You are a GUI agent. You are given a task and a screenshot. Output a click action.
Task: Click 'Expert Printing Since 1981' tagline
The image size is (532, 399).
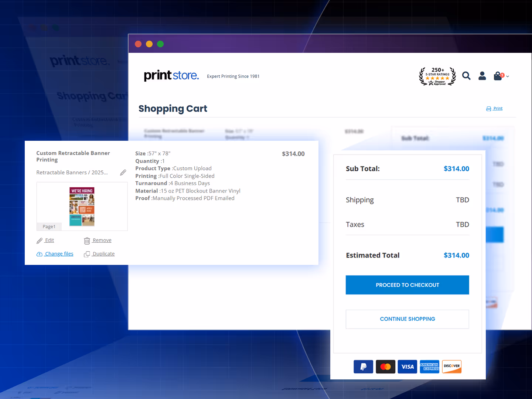pyautogui.click(x=233, y=76)
